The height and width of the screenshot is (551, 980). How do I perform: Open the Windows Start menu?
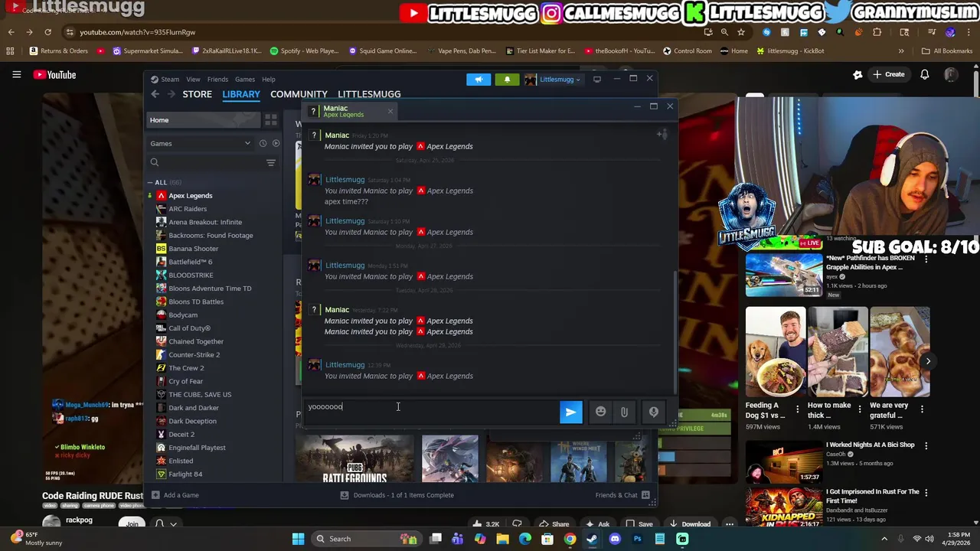298,539
